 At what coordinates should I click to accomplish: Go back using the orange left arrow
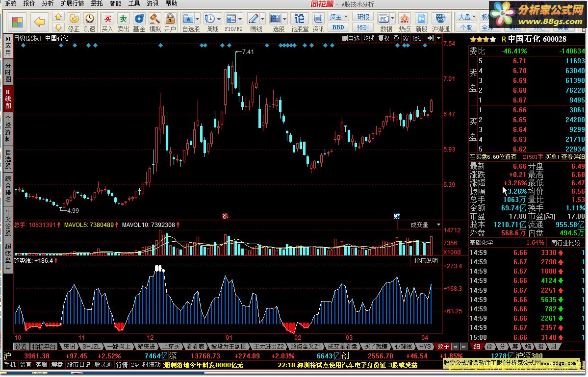(x=39, y=22)
